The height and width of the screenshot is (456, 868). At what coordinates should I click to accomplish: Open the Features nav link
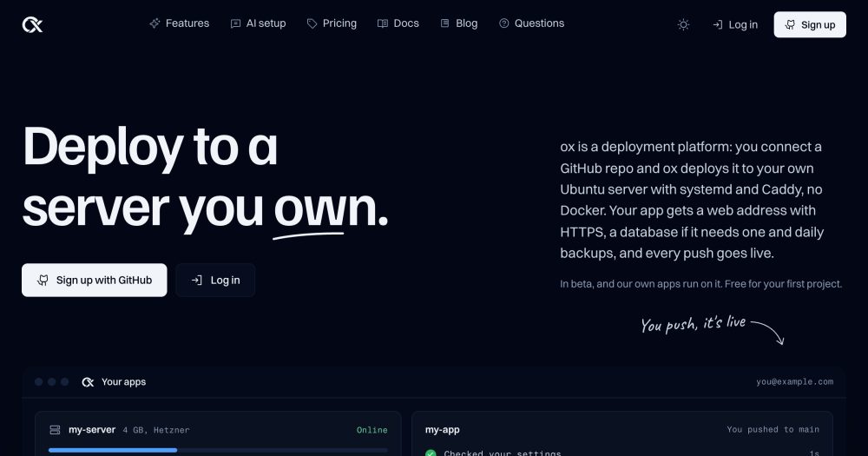coord(180,23)
